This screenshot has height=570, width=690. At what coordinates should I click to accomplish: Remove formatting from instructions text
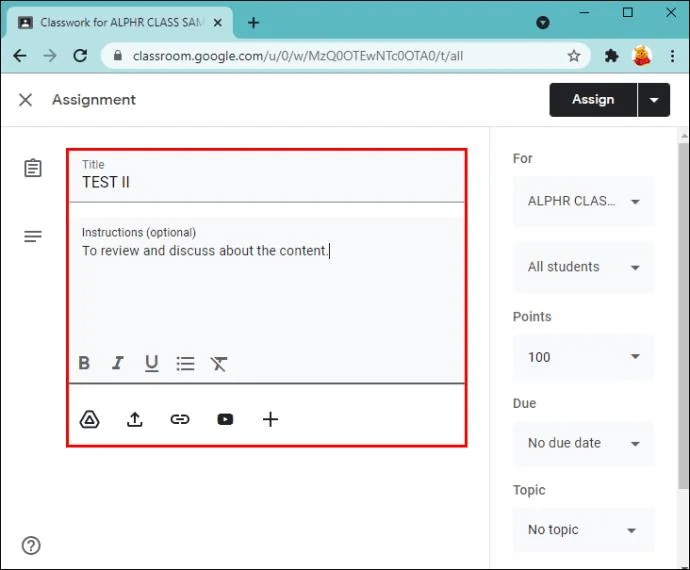(x=219, y=364)
